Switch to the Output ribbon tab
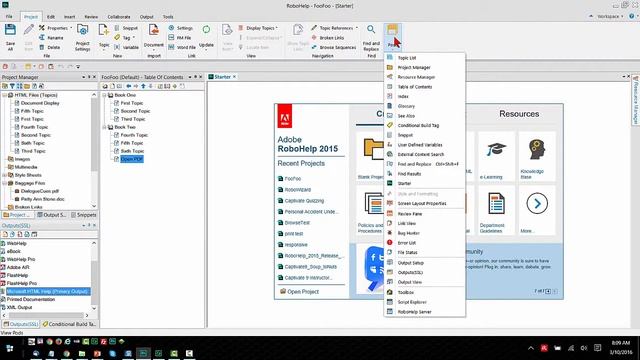 (147, 17)
